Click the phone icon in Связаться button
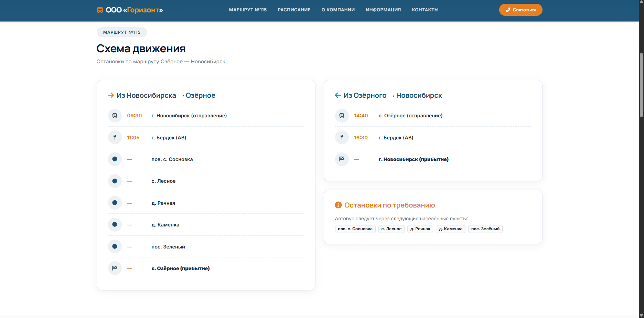This screenshot has width=644, height=318. (x=508, y=10)
